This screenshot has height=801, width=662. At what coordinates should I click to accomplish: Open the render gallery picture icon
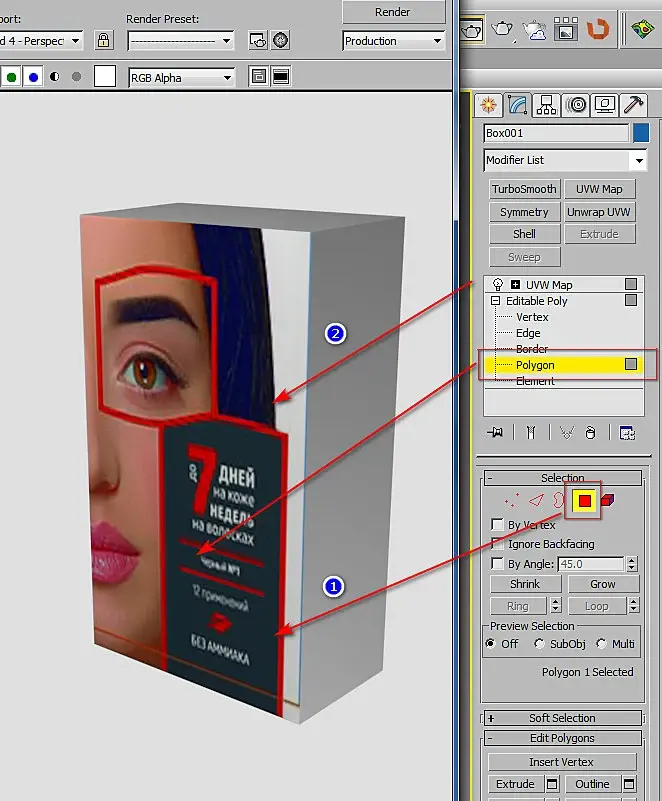(x=565, y=29)
